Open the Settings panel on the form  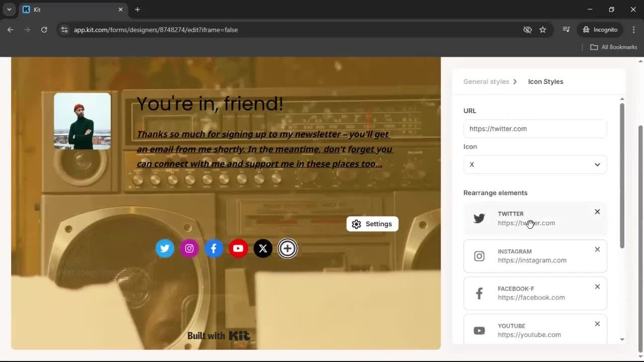pyautogui.click(x=372, y=224)
